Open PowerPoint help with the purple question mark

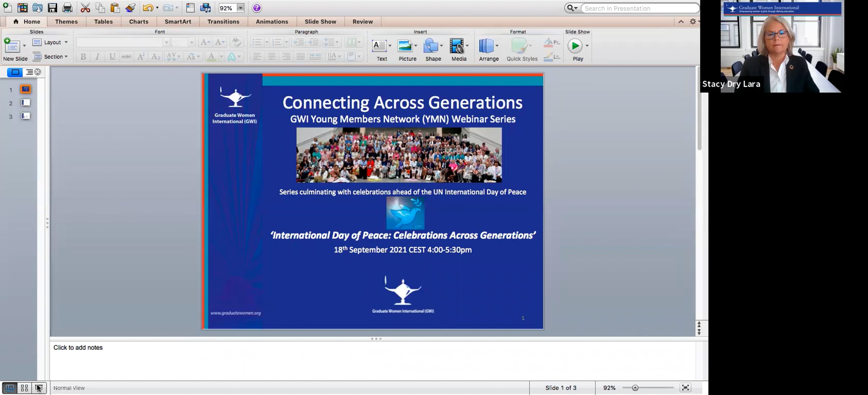pos(257,8)
